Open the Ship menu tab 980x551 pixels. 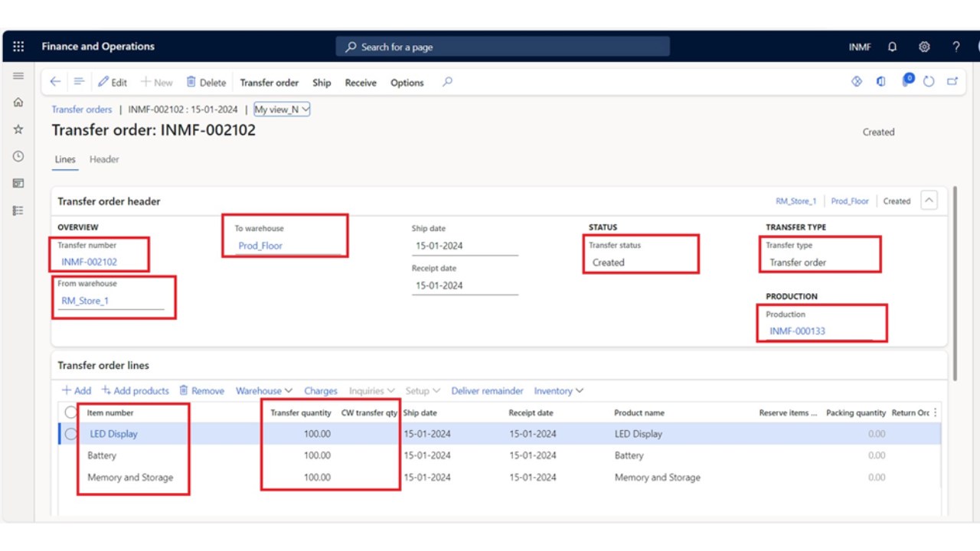(x=322, y=83)
